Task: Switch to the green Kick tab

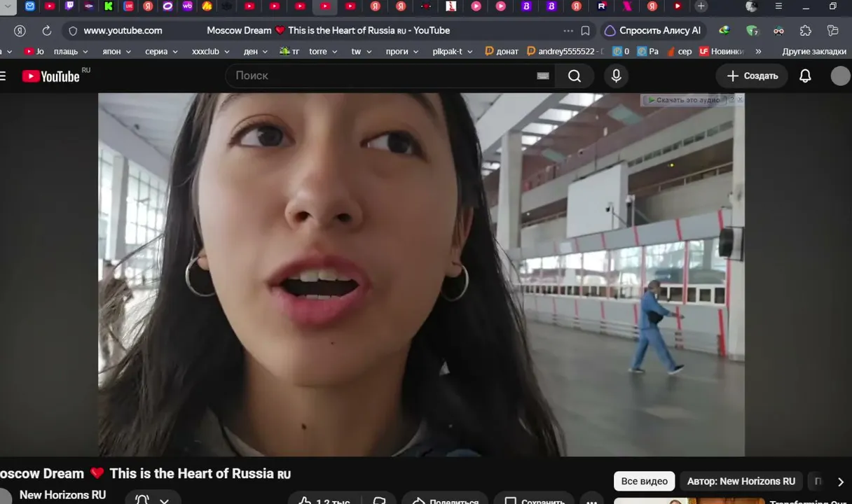Action: click(109, 6)
